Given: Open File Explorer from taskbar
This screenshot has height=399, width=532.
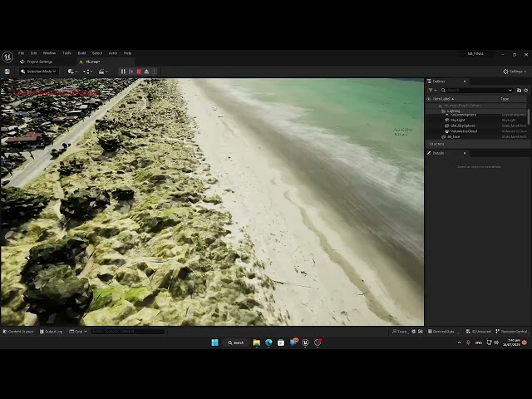Looking at the screenshot, I should [x=257, y=342].
